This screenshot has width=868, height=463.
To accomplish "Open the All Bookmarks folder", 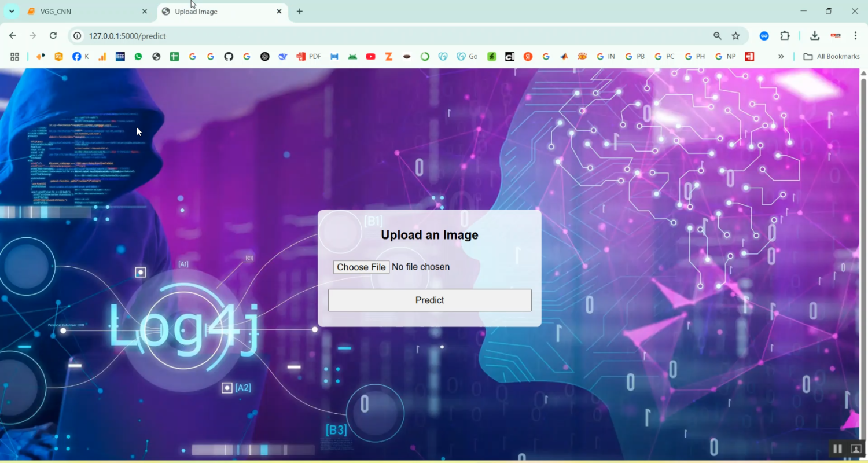I will point(832,57).
